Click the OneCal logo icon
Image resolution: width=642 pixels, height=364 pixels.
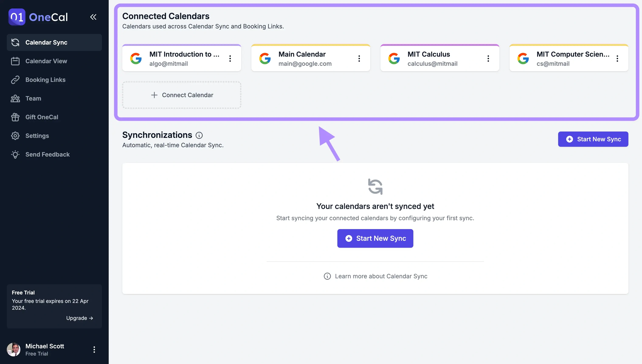[x=17, y=17]
